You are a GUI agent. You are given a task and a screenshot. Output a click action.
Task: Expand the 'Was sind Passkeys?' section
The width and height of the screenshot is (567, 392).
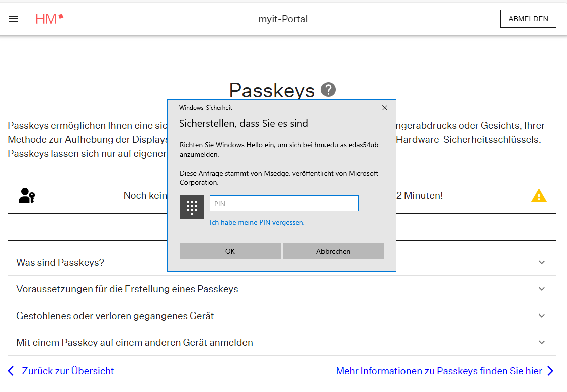tap(541, 262)
